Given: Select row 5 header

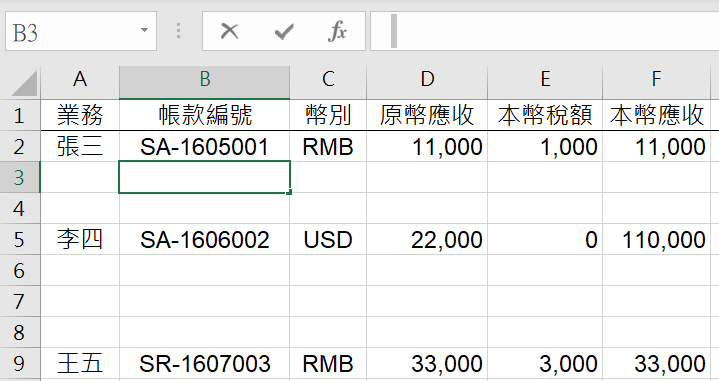Looking at the screenshot, I should (20, 239).
